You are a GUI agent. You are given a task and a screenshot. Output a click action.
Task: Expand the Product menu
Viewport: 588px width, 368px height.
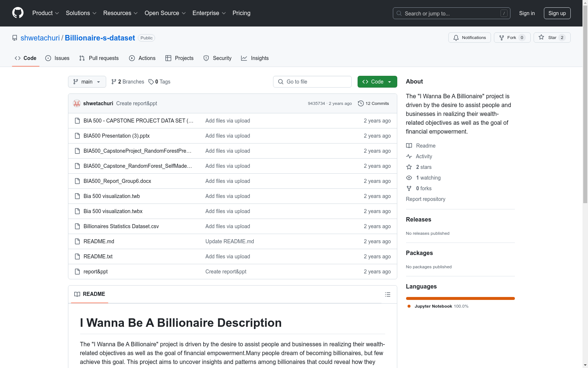(x=46, y=13)
